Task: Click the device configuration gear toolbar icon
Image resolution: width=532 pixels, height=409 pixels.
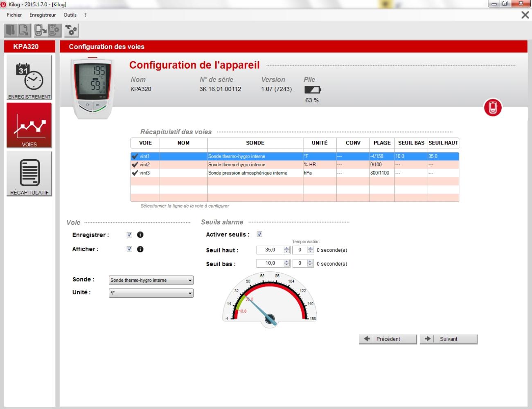Action: 54,30
